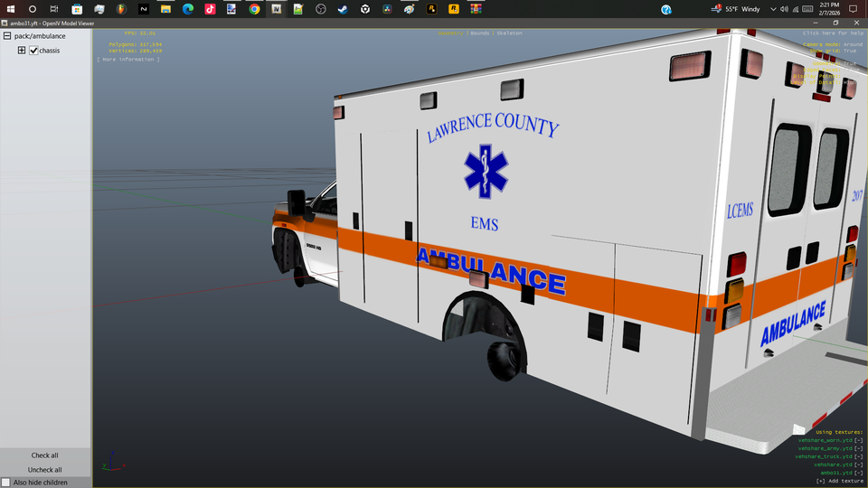
Task: Open the Microsoft Store taskbar icon
Action: 77,9
